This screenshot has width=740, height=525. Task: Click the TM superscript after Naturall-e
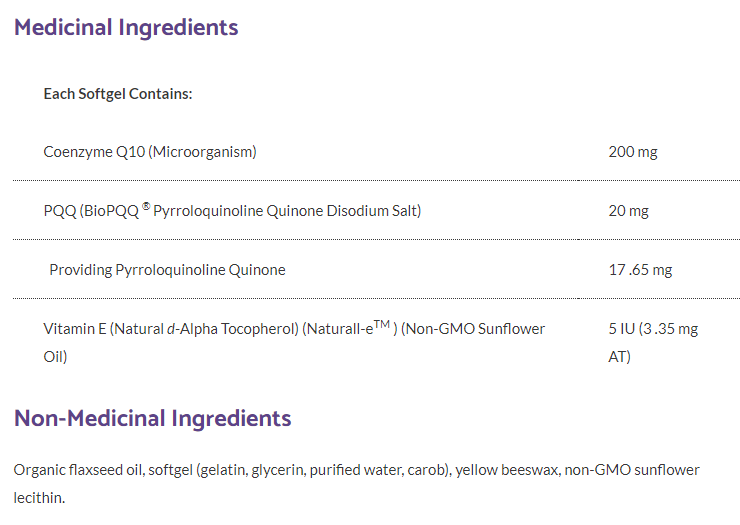(381, 323)
